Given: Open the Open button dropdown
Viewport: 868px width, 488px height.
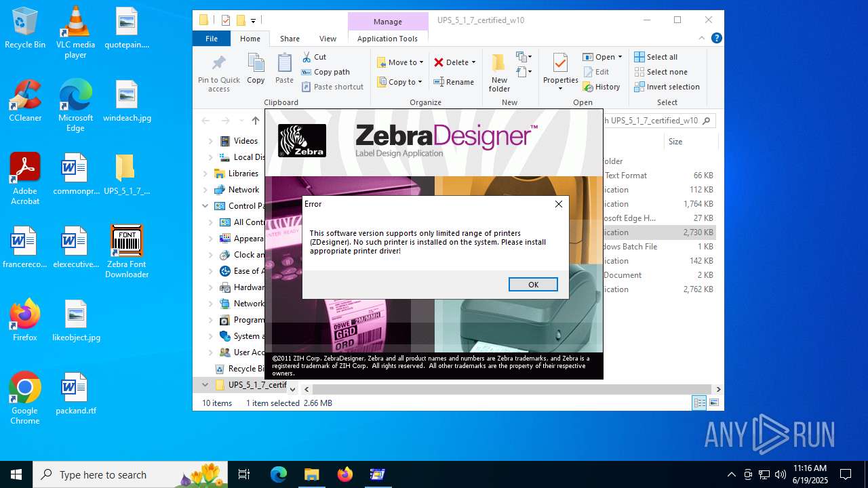Looking at the screenshot, I should tap(620, 57).
